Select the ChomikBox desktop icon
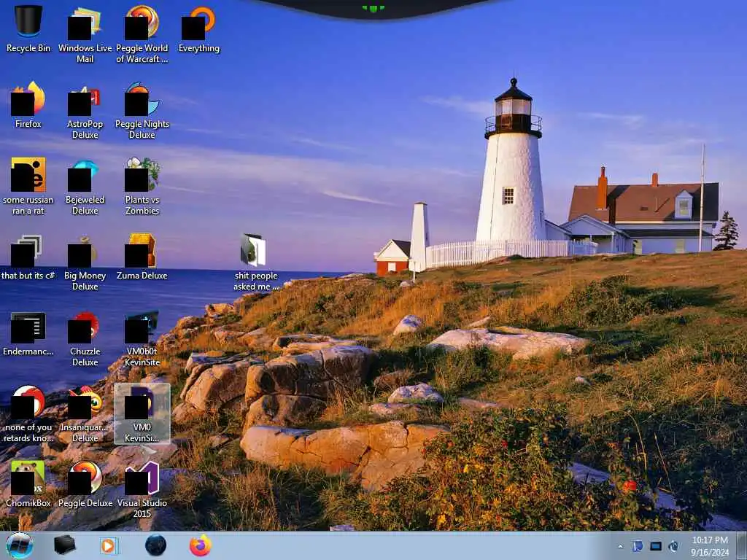 (28, 483)
